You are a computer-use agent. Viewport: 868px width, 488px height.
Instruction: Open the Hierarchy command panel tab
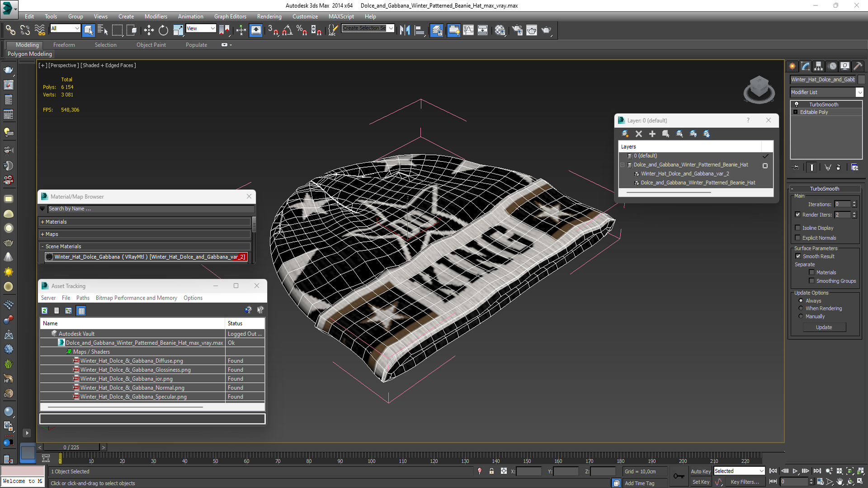[819, 66]
